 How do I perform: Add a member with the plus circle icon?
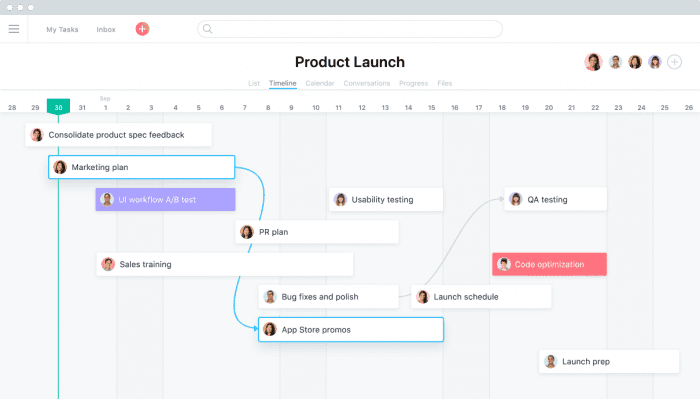click(x=675, y=62)
